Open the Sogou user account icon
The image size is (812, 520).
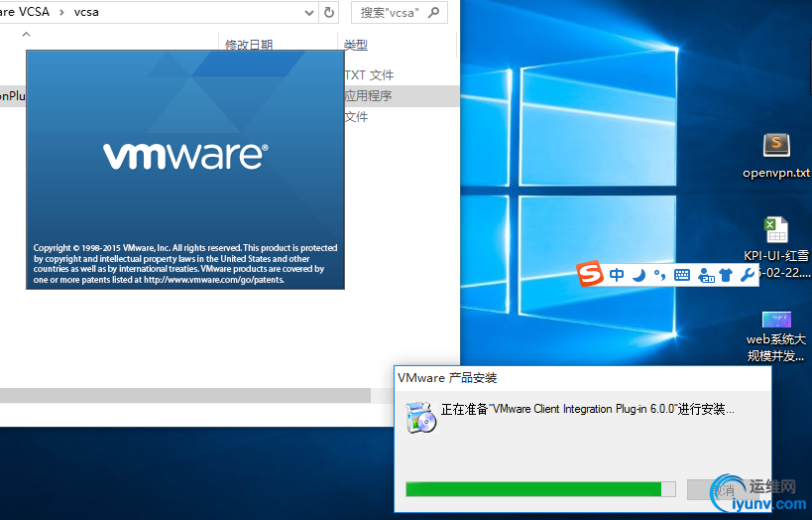[706, 275]
